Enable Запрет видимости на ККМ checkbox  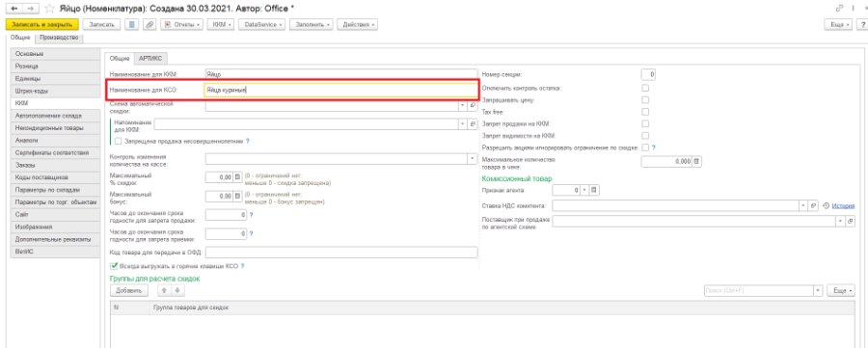(x=645, y=136)
